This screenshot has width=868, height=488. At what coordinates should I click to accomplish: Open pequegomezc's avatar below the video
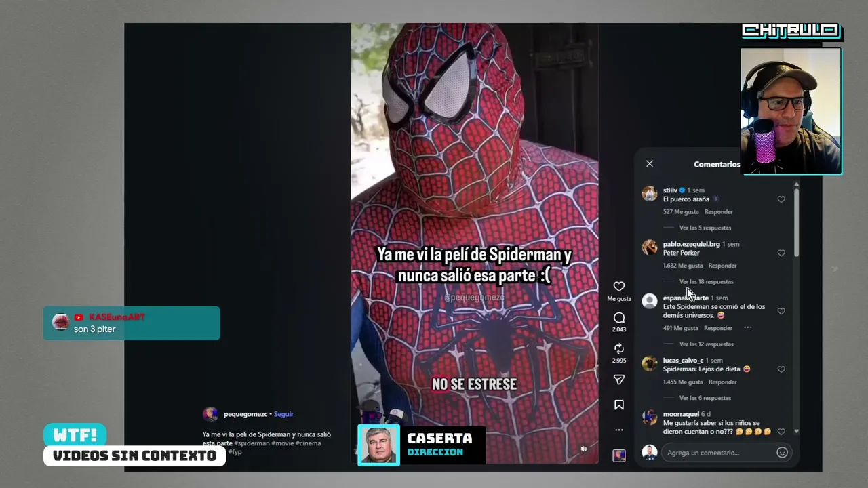(x=210, y=414)
